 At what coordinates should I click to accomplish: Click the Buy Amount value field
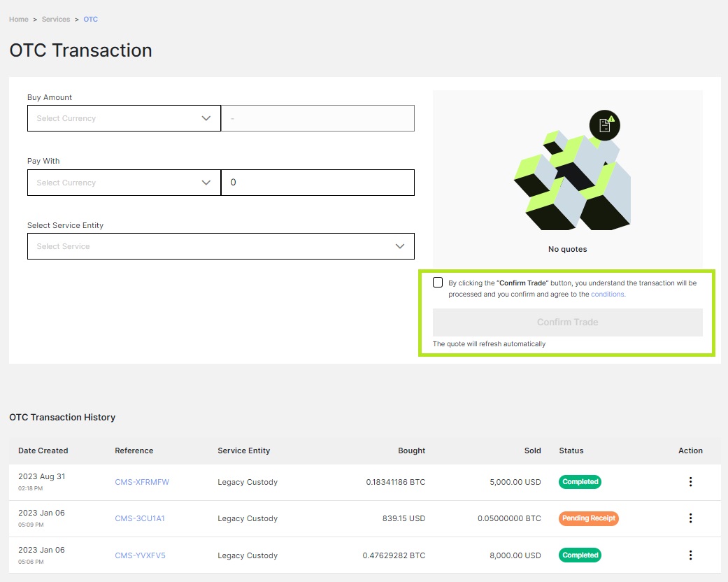pyautogui.click(x=317, y=118)
